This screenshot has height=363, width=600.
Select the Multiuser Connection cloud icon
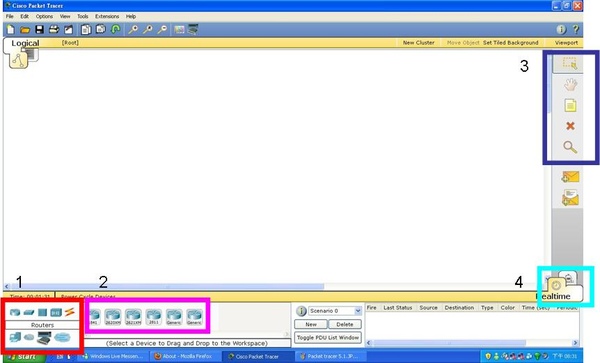[62, 337]
